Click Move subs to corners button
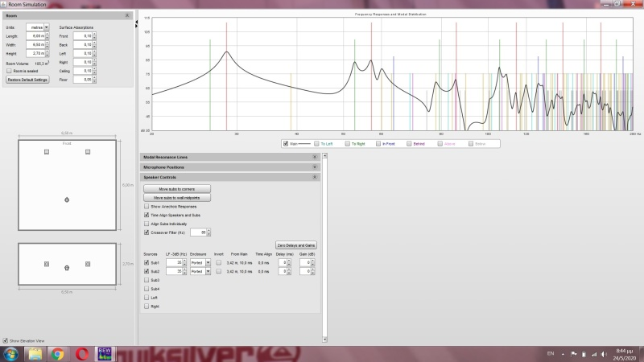Image resolution: width=644 pixels, height=362 pixels. pyautogui.click(x=178, y=188)
